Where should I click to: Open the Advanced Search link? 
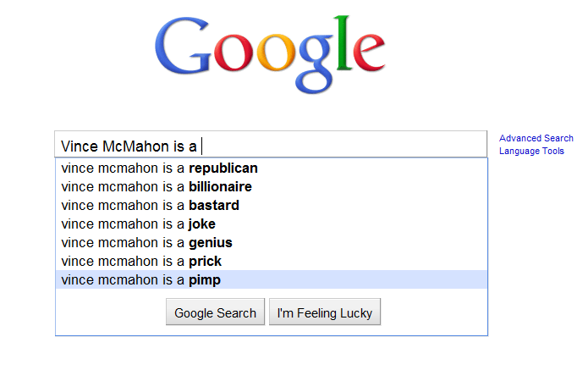(x=536, y=138)
